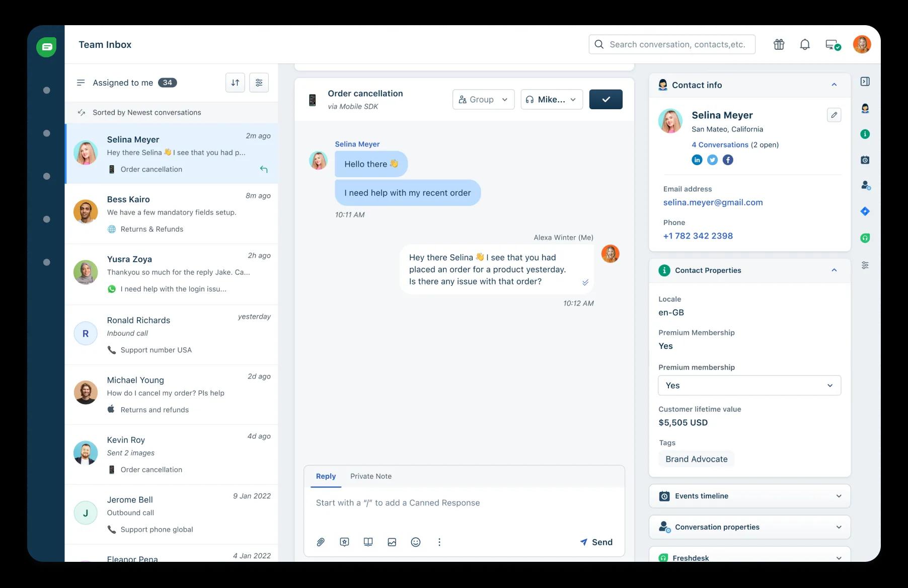
Task: Resolve conversation with the checkmark button
Action: click(x=606, y=99)
